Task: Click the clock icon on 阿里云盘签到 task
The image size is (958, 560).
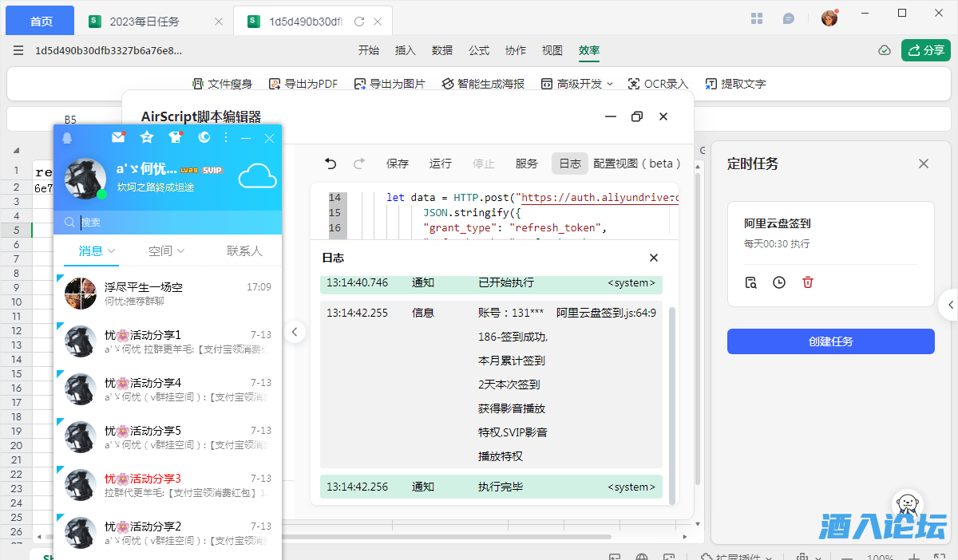Action: pos(779,282)
